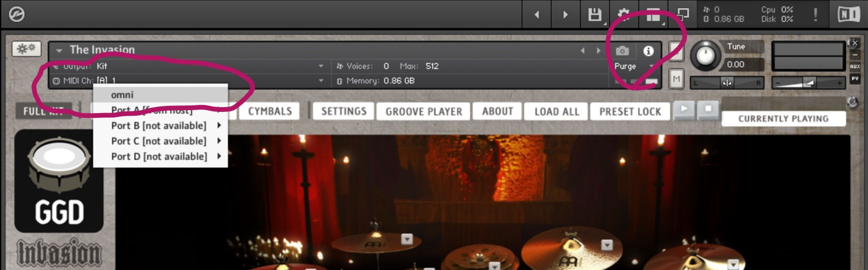Open dropdown on large right cymbal
Image resolution: width=868 pixels, height=270 pixels.
click(607, 245)
